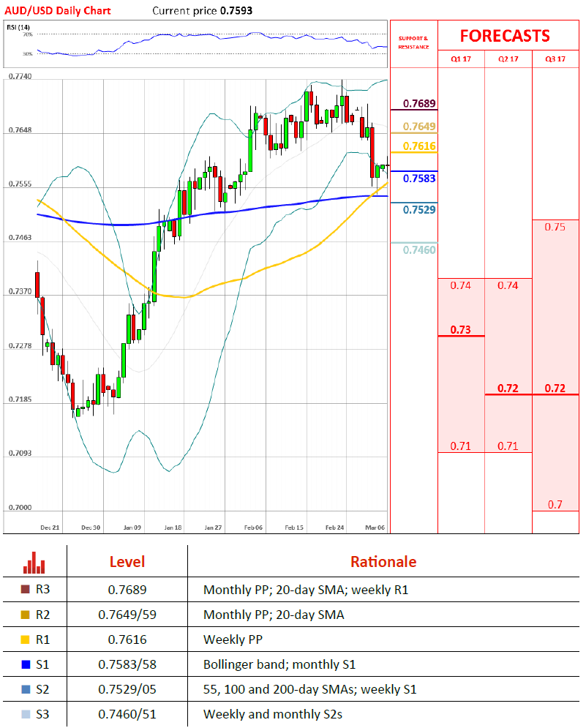The height and width of the screenshot is (728, 586).
Task: Click the red bar chart icon
Action: point(34,562)
